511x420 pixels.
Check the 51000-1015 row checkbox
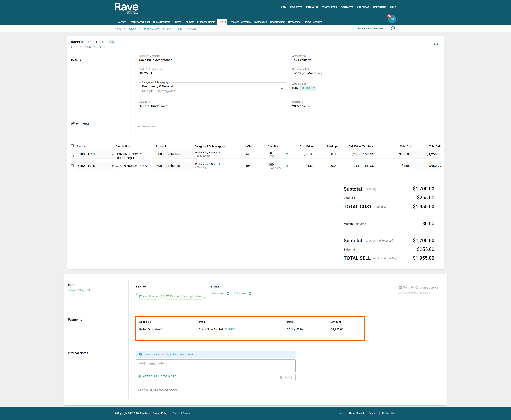click(x=72, y=166)
